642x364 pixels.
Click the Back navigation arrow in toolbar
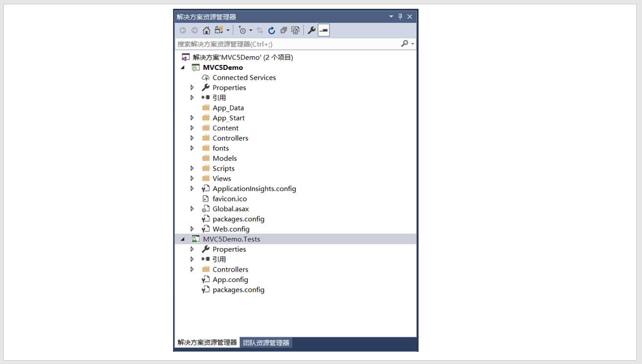pos(183,30)
